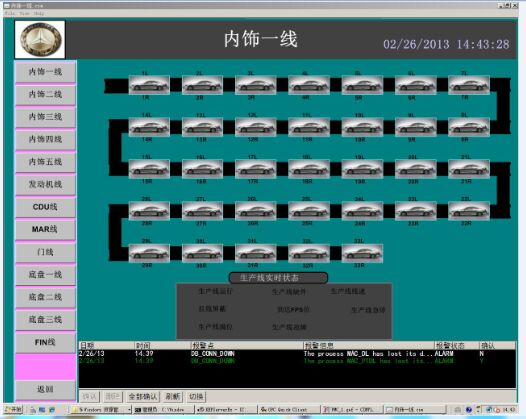This screenshot has height=419, width=526.
Task: Click the car at station 33L
Action: pyautogui.click(x=362, y=253)
